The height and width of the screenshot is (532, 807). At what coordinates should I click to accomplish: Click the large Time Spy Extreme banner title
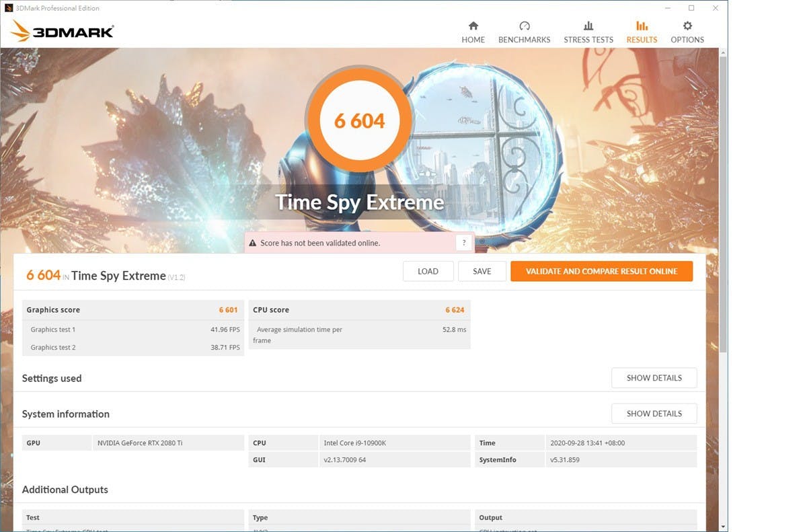point(360,202)
